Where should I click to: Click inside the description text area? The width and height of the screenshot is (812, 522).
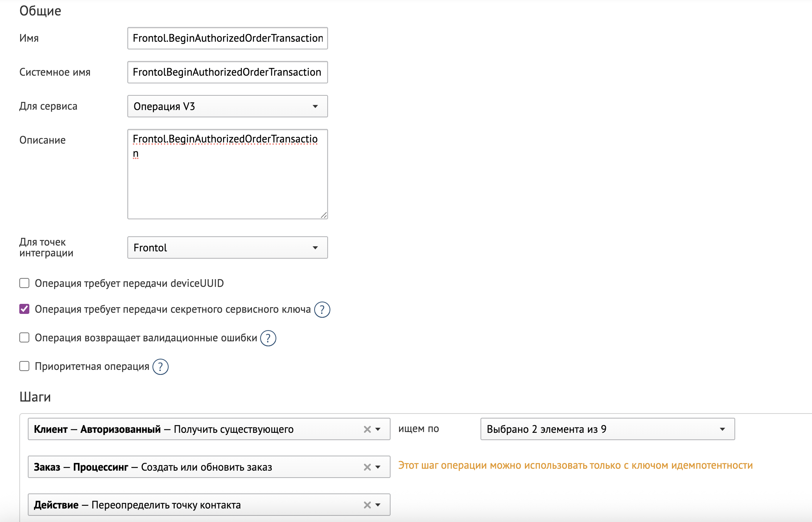coord(227,181)
